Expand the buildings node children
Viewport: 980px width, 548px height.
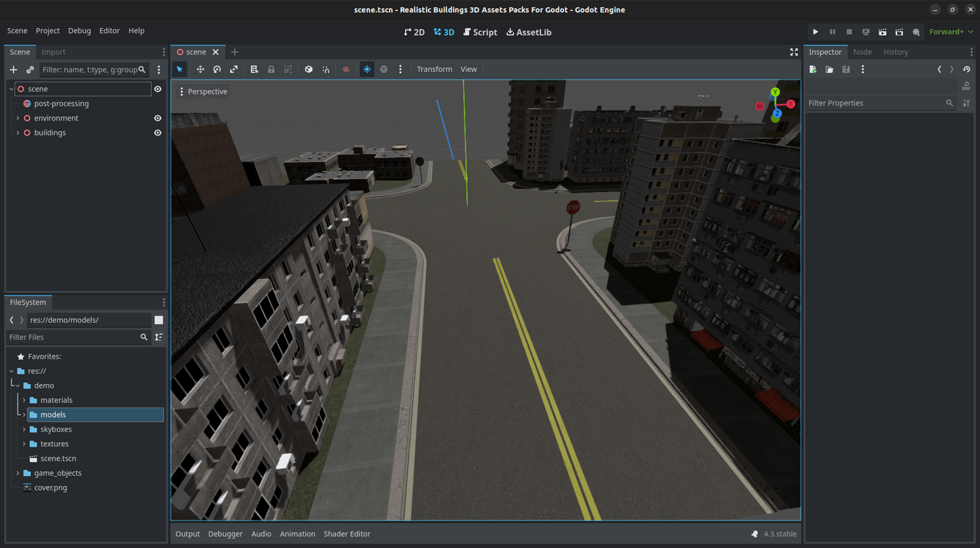(18, 133)
